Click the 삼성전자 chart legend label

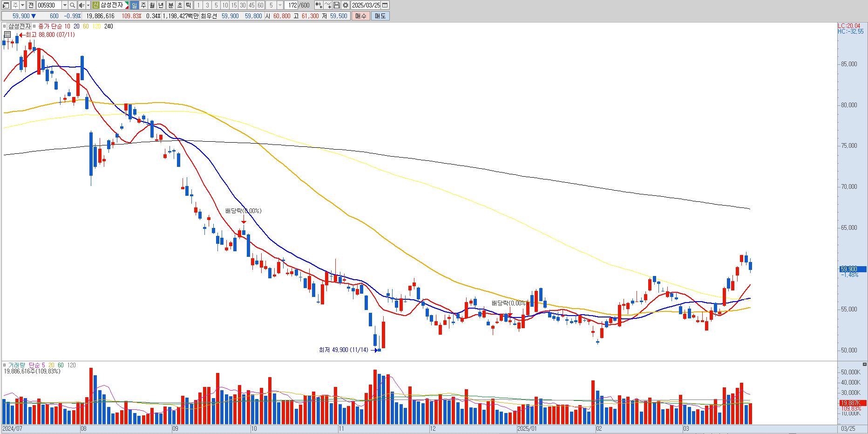[20, 27]
